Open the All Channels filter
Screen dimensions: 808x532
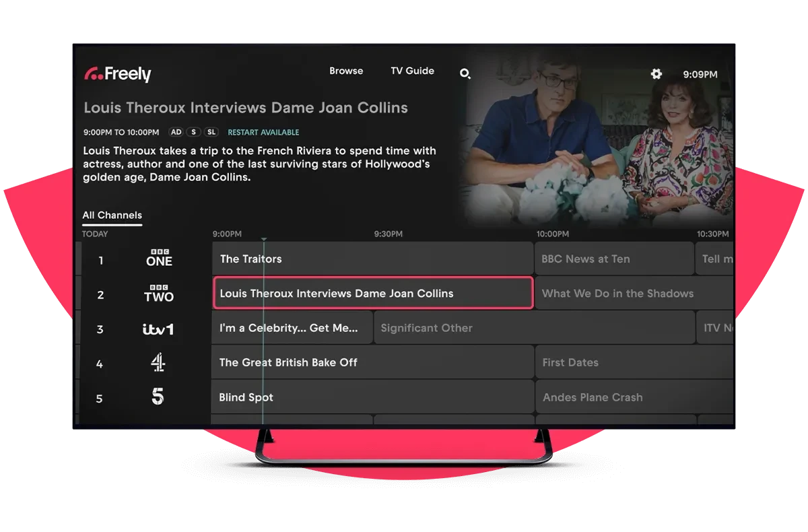click(x=112, y=215)
